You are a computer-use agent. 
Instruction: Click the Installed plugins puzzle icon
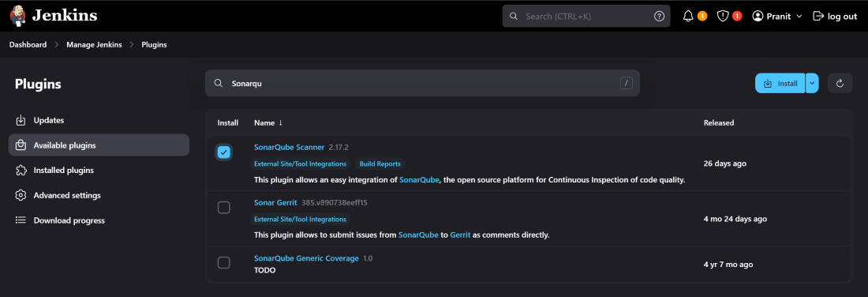(x=21, y=170)
